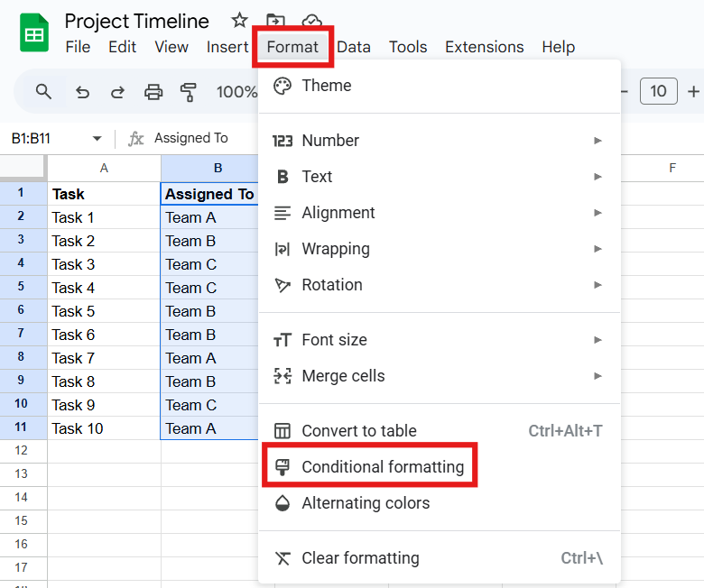Image resolution: width=704 pixels, height=588 pixels.
Task: Open the Google Sheets home icon
Action: point(34,34)
